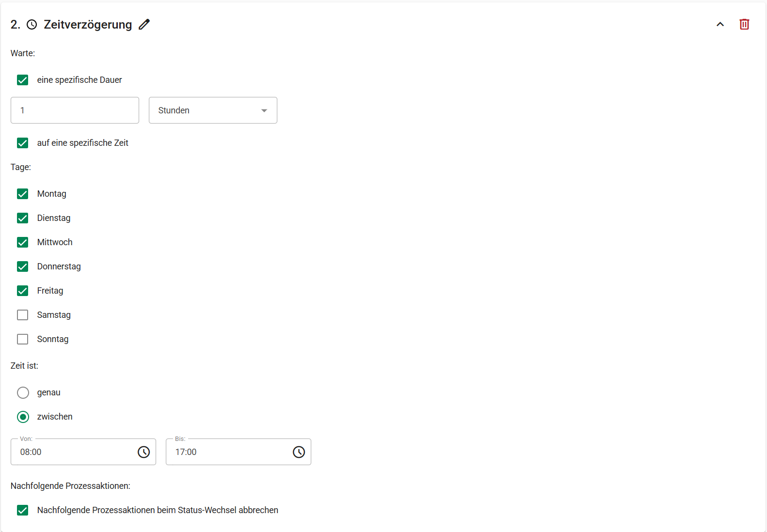The height and width of the screenshot is (532, 767).
Task: Toggle 'Nachfolgende Prozessaktionen beim Status-Wechsel abbrechen' checkbox
Action: coord(23,510)
